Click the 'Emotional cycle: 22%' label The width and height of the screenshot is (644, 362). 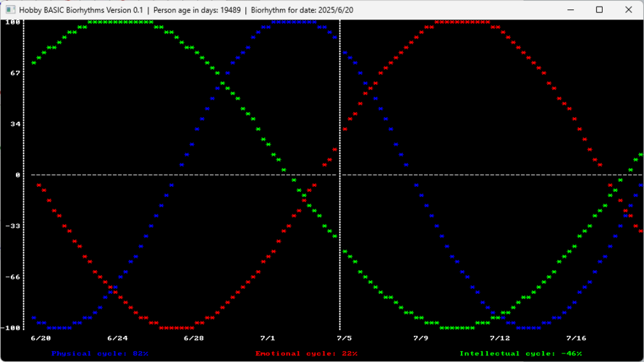pyautogui.click(x=306, y=353)
